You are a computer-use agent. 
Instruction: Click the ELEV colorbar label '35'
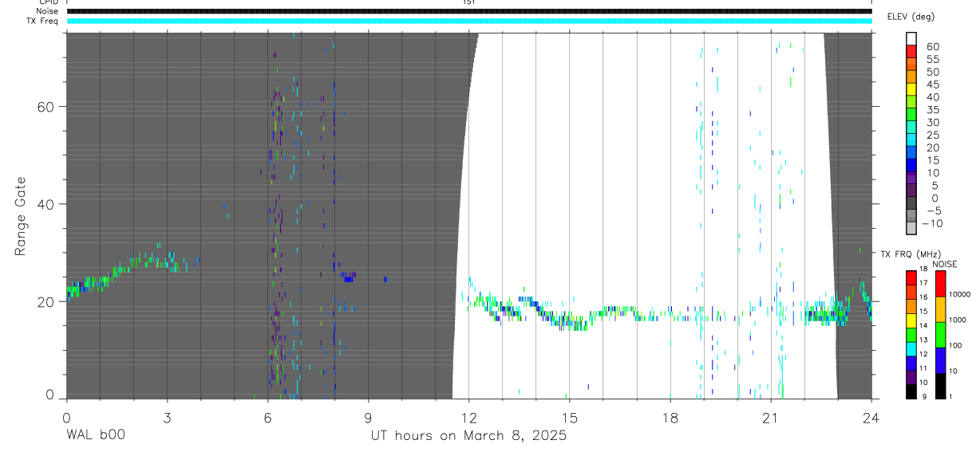click(934, 110)
